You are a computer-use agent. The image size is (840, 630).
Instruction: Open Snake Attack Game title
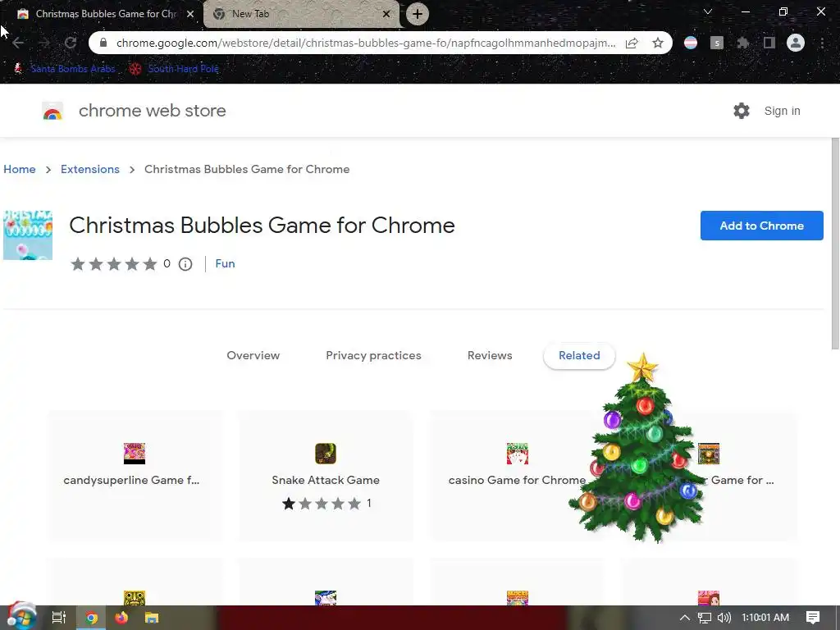(326, 480)
